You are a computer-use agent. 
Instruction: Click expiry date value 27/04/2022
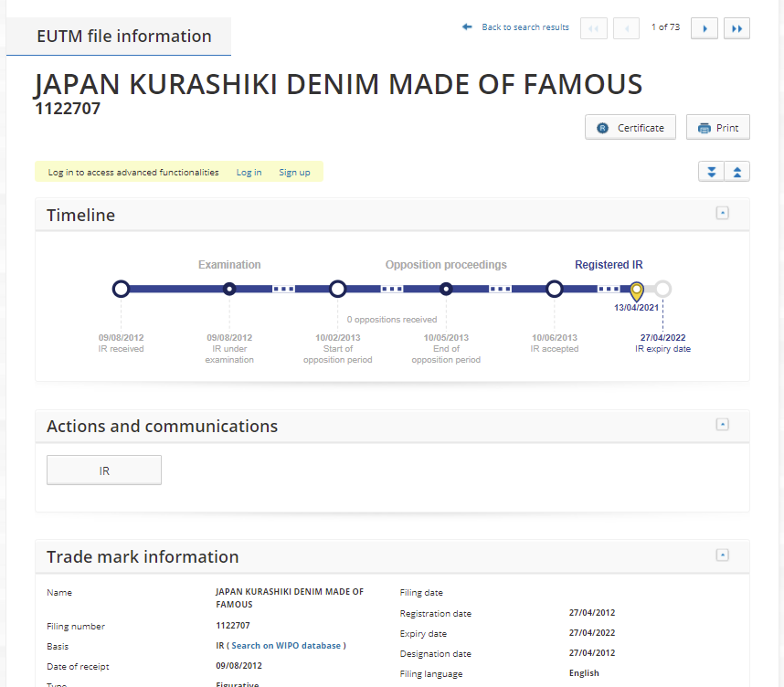tap(592, 632)
